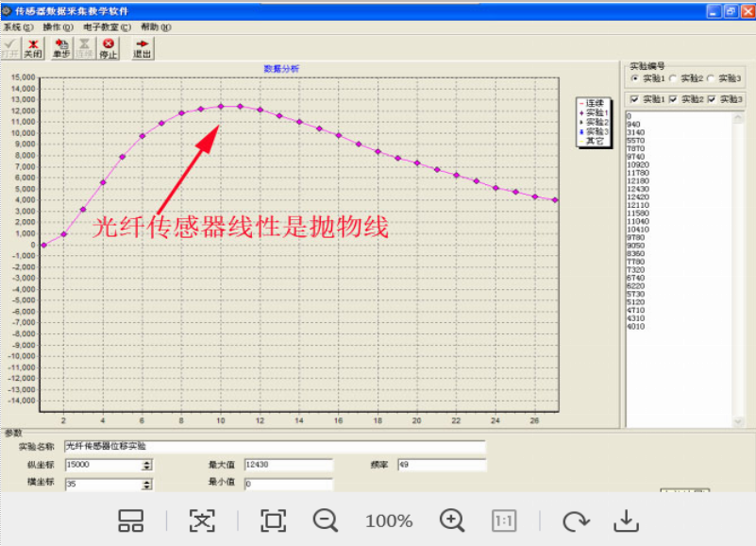Select the 实验3 radio button
Image resolution: width=756 pixels, height=546 pixels.
coord(713,78)
